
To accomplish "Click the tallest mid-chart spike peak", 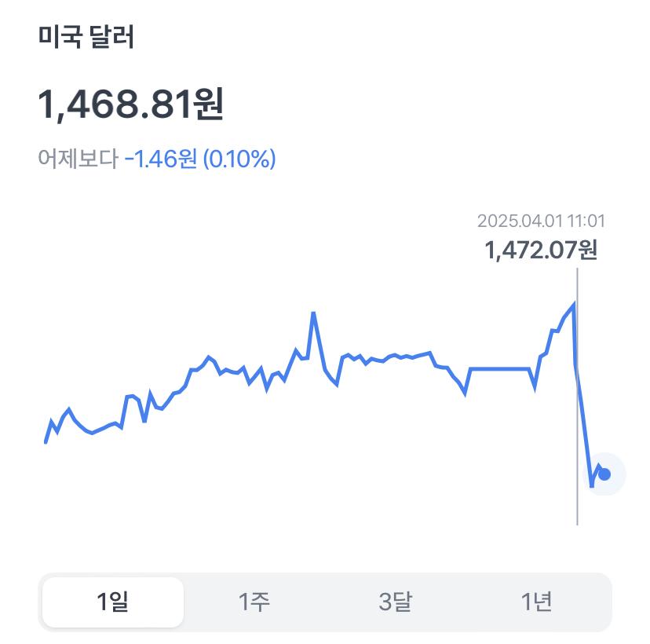I will point(313,313).
